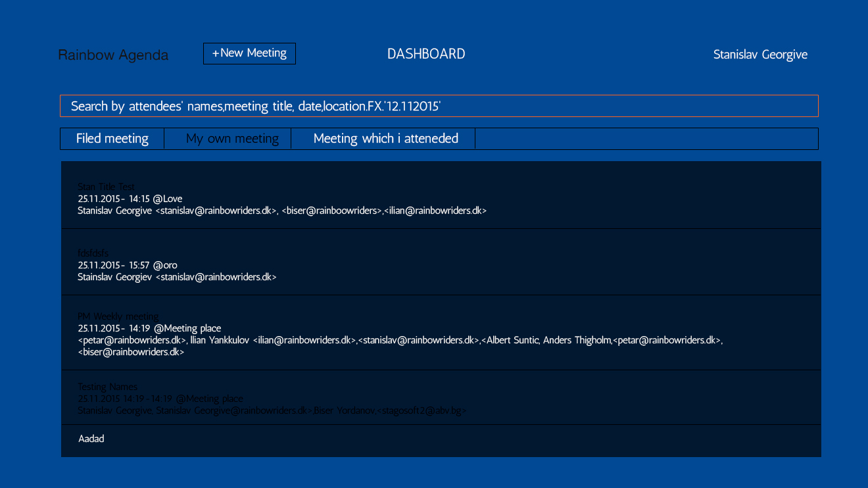The height and width of the screenshot is (488, 868).
Task: Select the 25.11.2015 - 15:57 @oro line
Action: click(128, 265)
